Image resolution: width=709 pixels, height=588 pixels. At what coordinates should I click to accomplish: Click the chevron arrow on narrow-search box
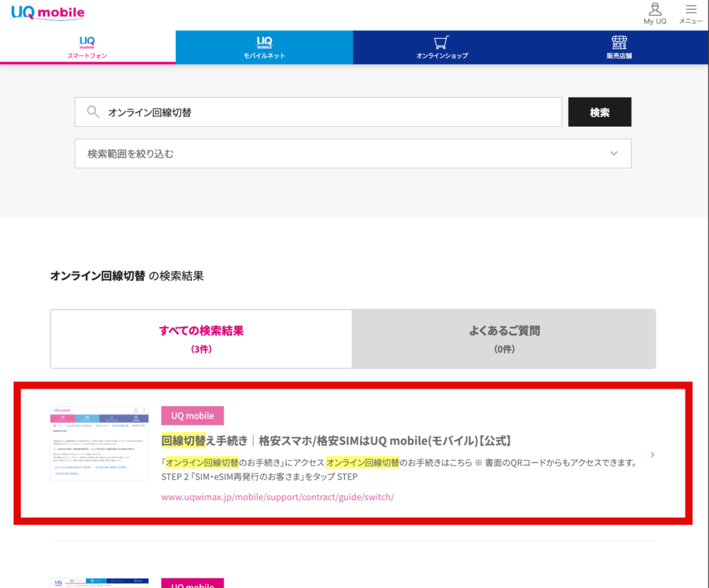coord(613,154)
